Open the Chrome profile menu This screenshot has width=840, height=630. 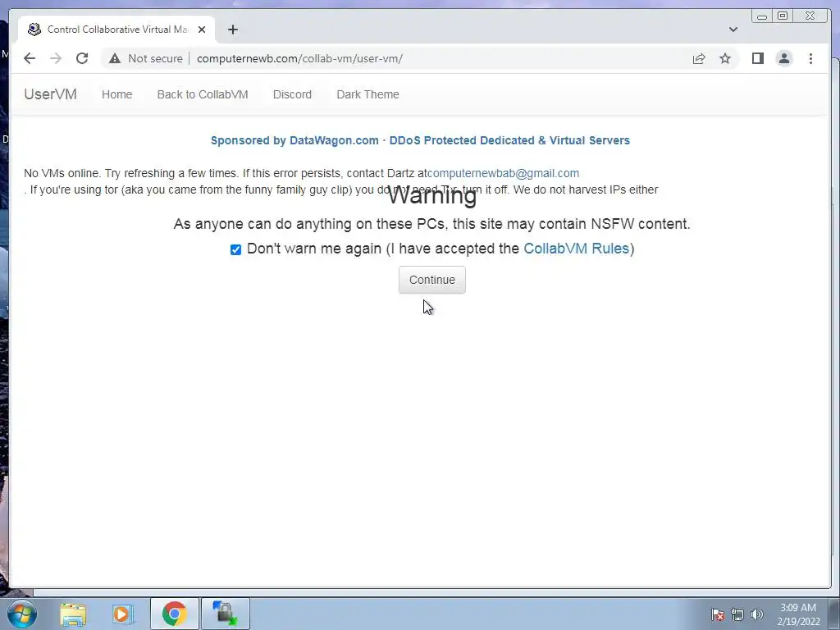783,58
